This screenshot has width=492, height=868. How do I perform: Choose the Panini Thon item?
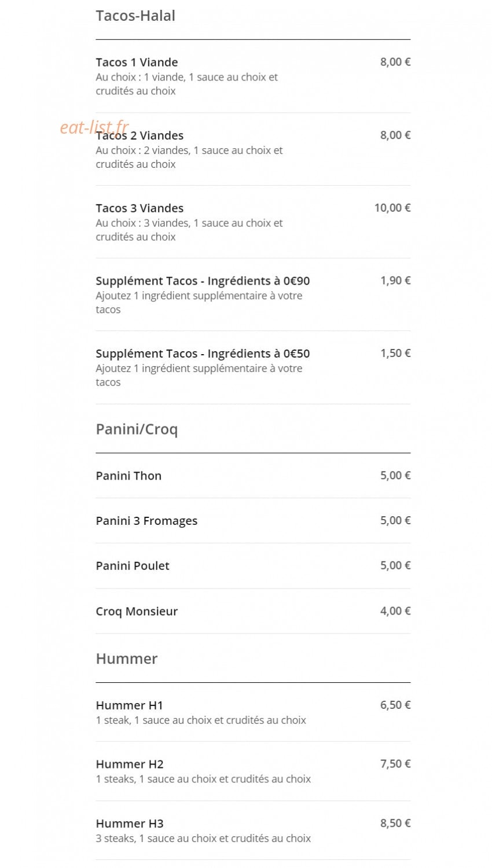pos(253,476)
